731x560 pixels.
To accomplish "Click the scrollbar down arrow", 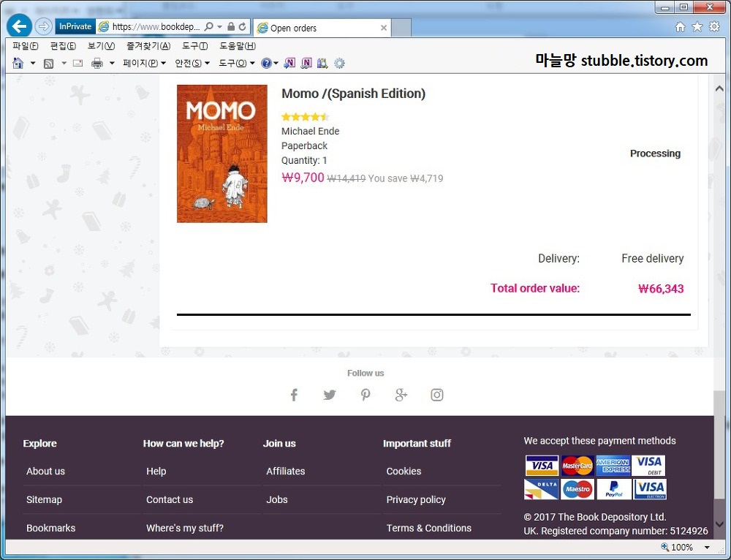I will coord(719,525).
